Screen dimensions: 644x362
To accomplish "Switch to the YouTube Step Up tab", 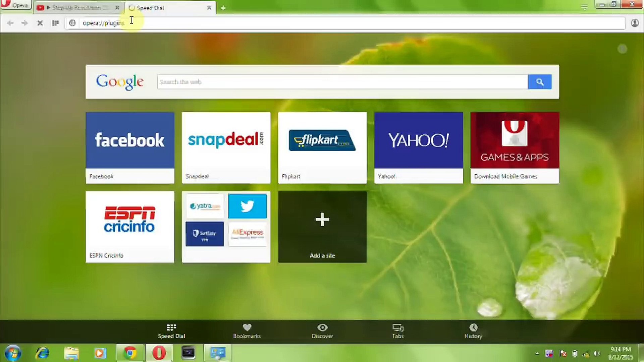I will click(x=77, y=7).
